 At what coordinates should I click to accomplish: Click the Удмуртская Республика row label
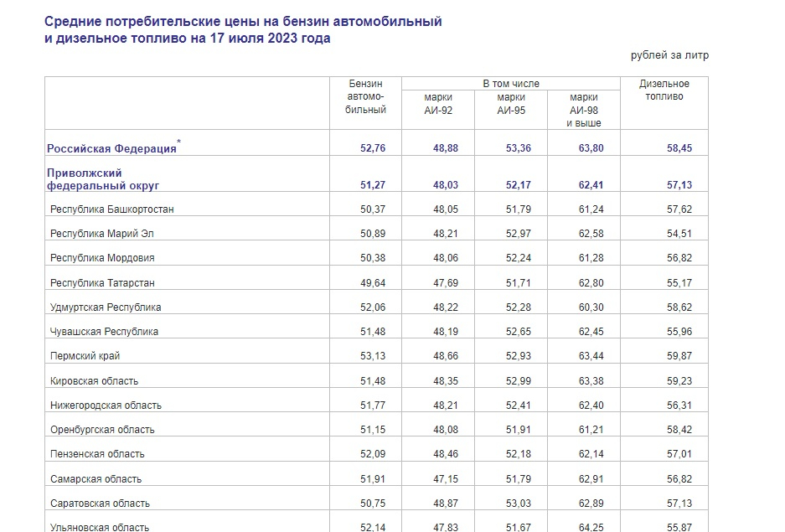(105, 307)
